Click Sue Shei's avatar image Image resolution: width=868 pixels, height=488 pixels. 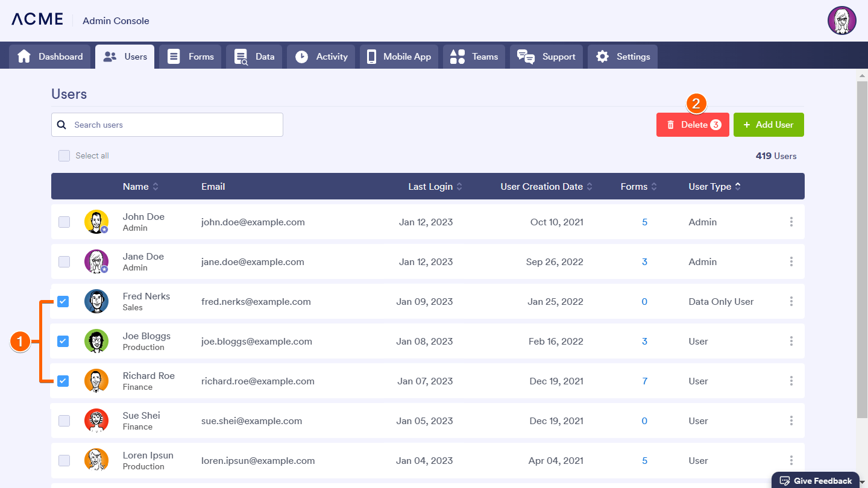coord(96,421)
